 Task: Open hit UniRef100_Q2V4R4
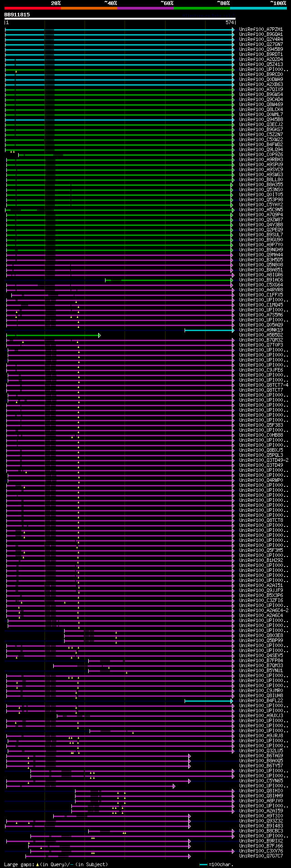[x=261, y=39]
